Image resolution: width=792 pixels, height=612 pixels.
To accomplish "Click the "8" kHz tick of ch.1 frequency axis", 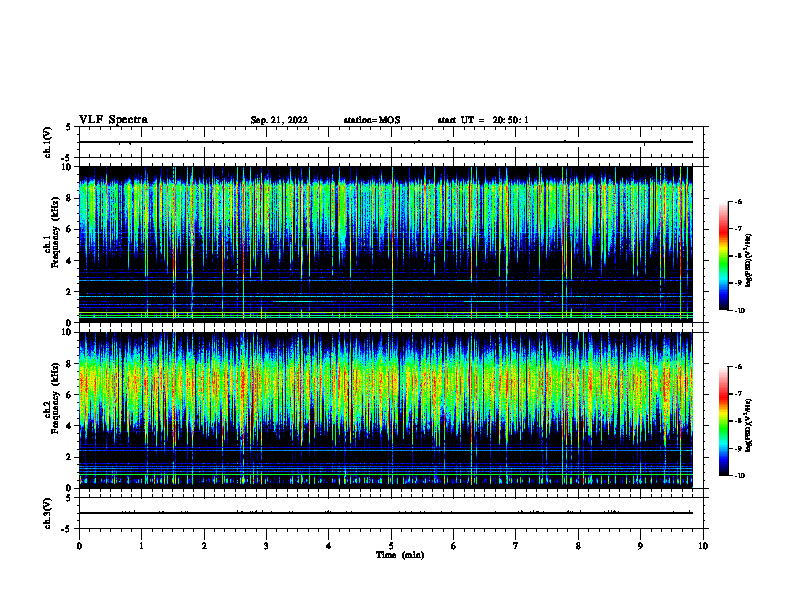I will 70,198.
